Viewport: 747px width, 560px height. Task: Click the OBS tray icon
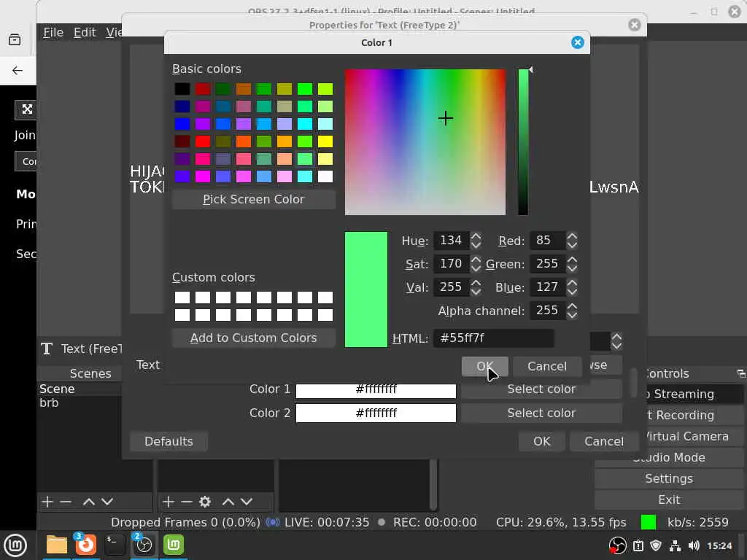(617, 545)
